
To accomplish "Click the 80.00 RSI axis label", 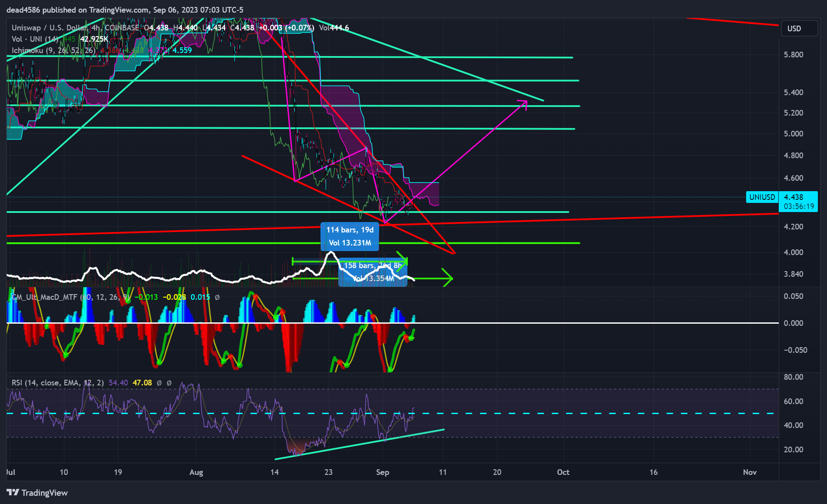I will click(x=793, y=377).
